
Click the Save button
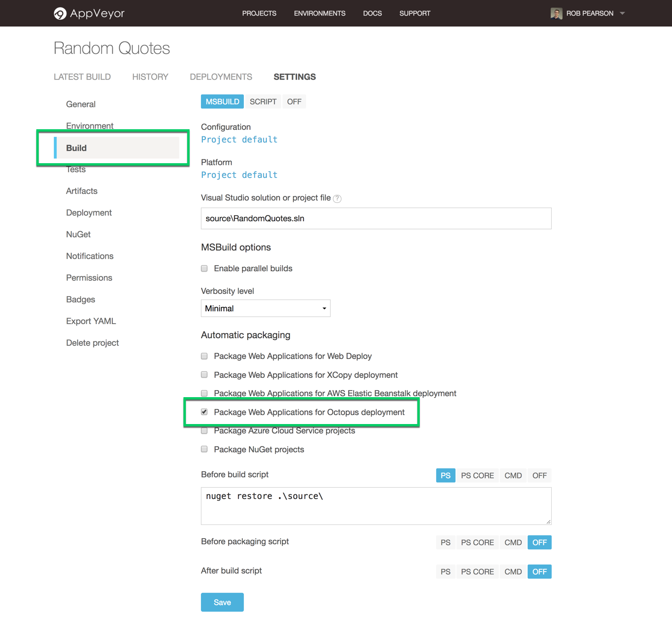click(x=222, y=602)
